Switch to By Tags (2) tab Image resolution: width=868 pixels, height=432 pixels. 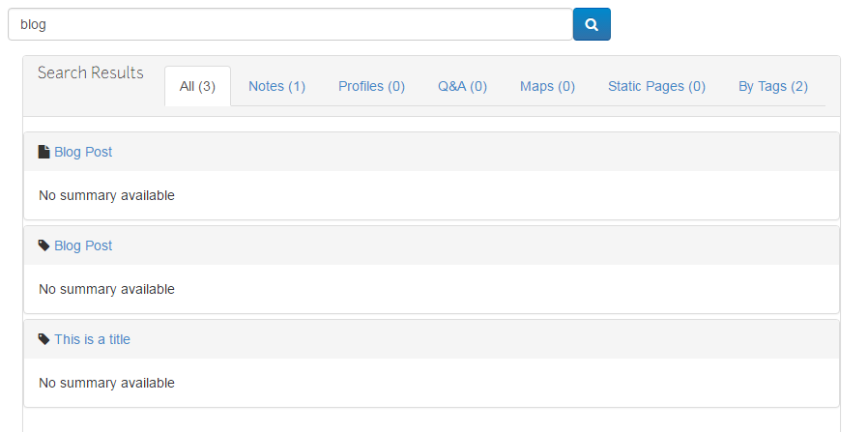773,86
